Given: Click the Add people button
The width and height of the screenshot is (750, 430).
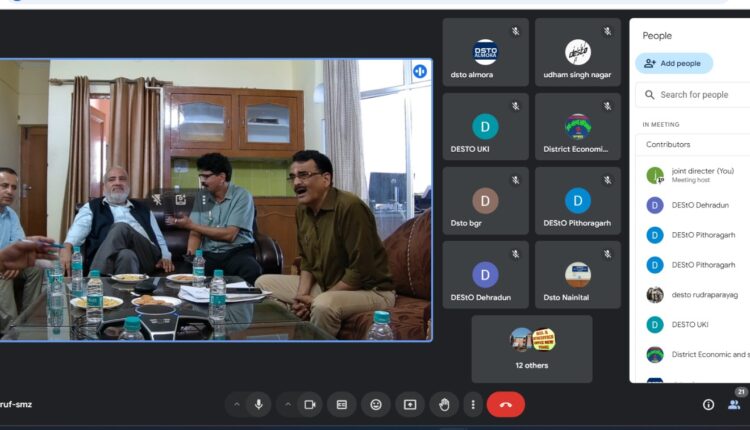Looking at the screenshot, I should tap(674, 63).
